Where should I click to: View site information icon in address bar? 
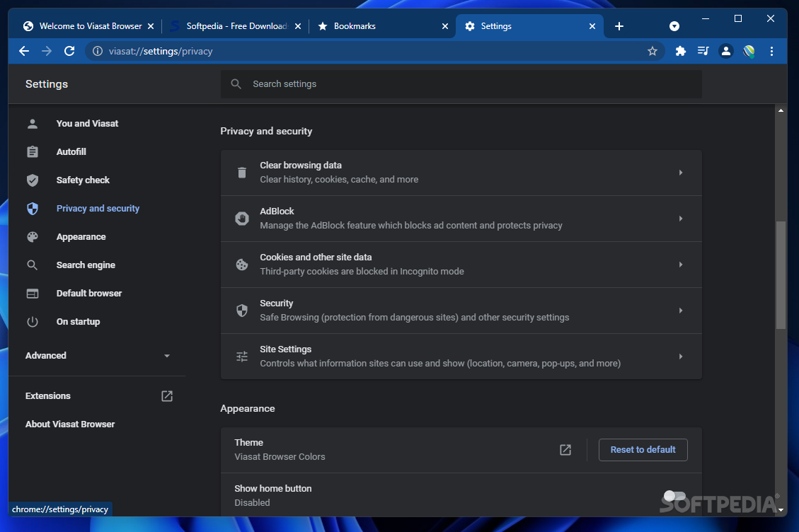tap(98, 51)
